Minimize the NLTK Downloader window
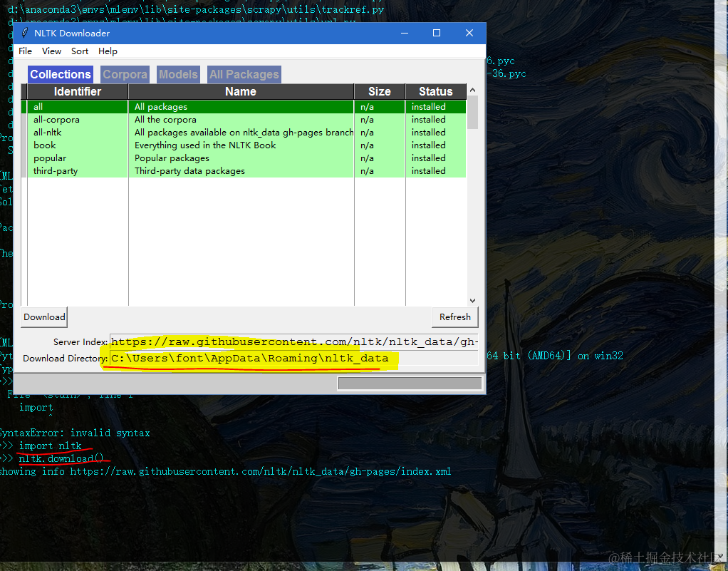728x571 pixels. click(405, 33)
